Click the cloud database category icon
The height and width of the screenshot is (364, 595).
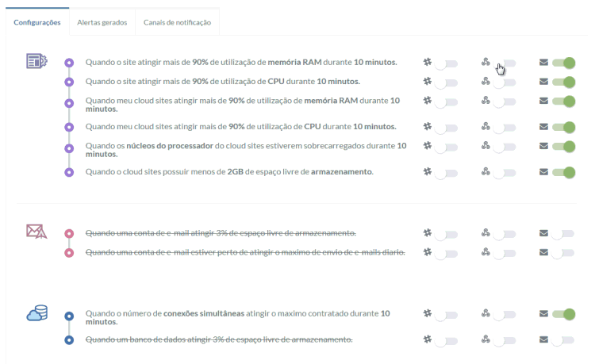(36, 313)
